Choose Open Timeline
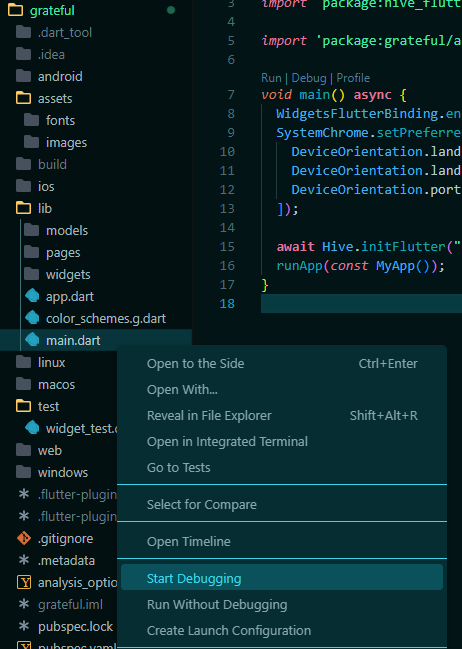 pos(282,541)
